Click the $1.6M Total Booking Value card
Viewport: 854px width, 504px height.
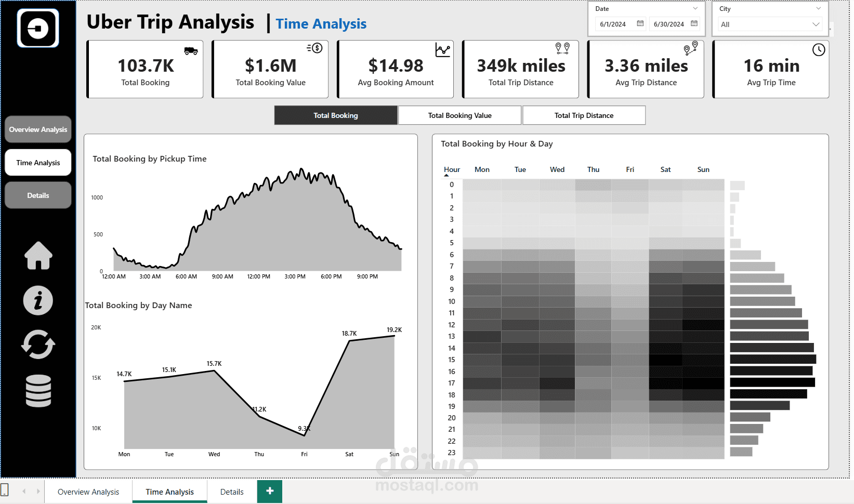click(270, 69)
